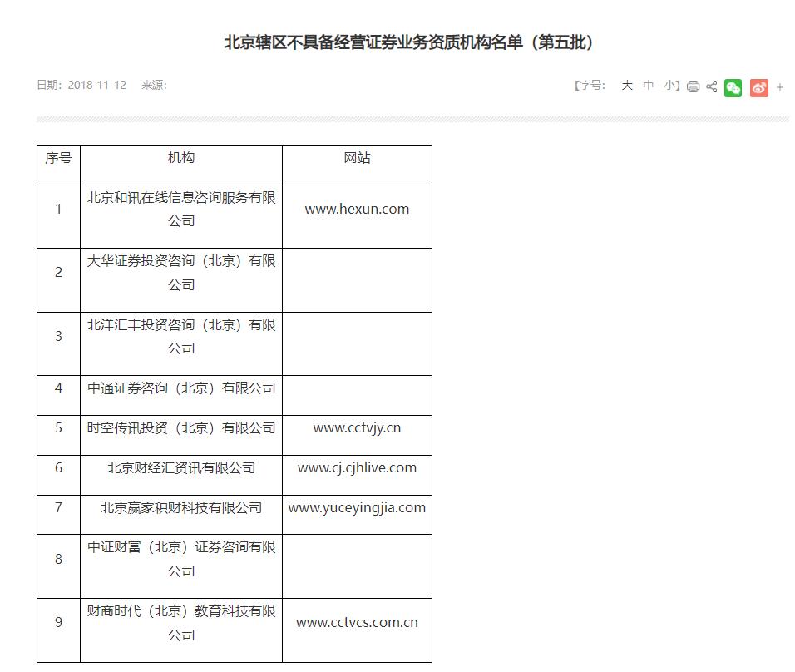Click the plus icon for more share options
Viewport: 795px width, 672px height.
tap(780, 86)
